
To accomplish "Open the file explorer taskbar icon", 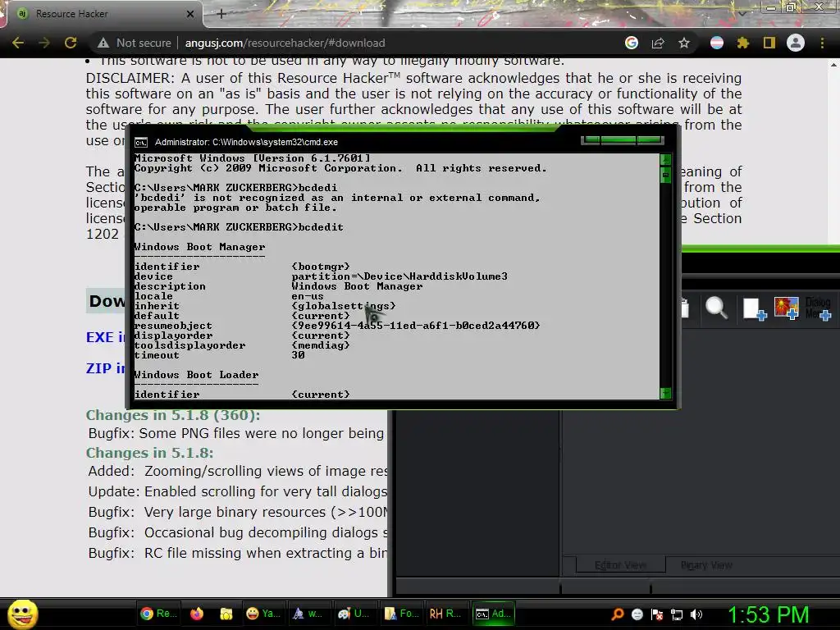I will [226, 614].
